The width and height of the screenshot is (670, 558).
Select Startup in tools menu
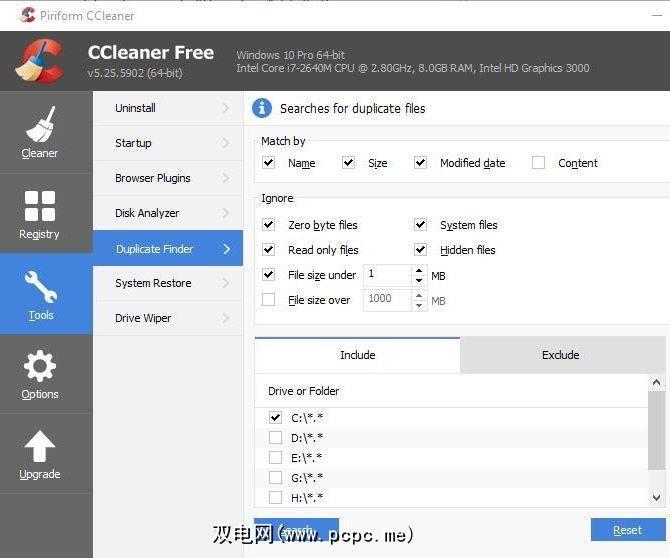(168, 143)
